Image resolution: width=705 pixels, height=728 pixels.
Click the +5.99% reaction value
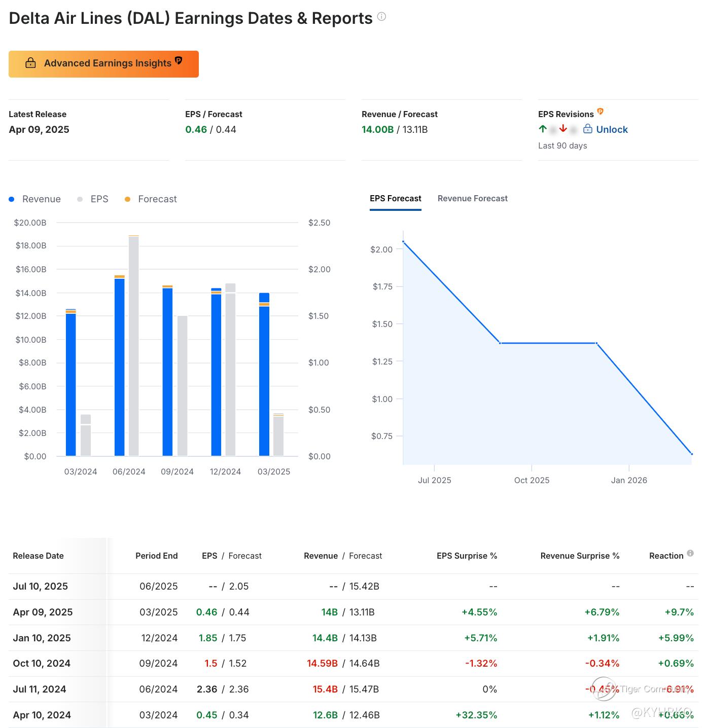pyautogui.click(x=676, y=638)
